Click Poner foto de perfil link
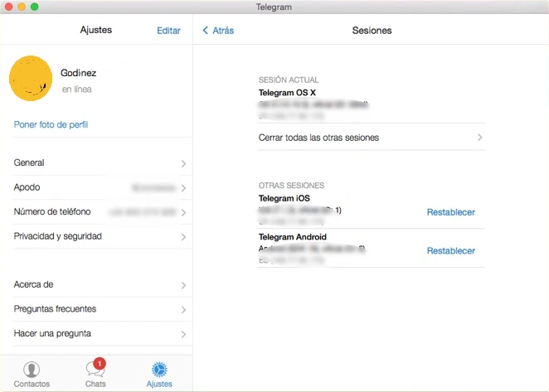This screenshot has height=392, width=549. click(51, 124)
